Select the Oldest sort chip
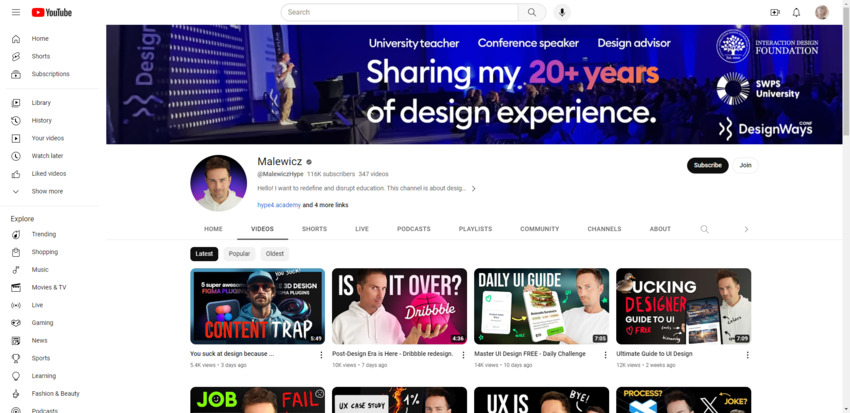Screen dimensions: 850x413 click(x=275, y=254)
